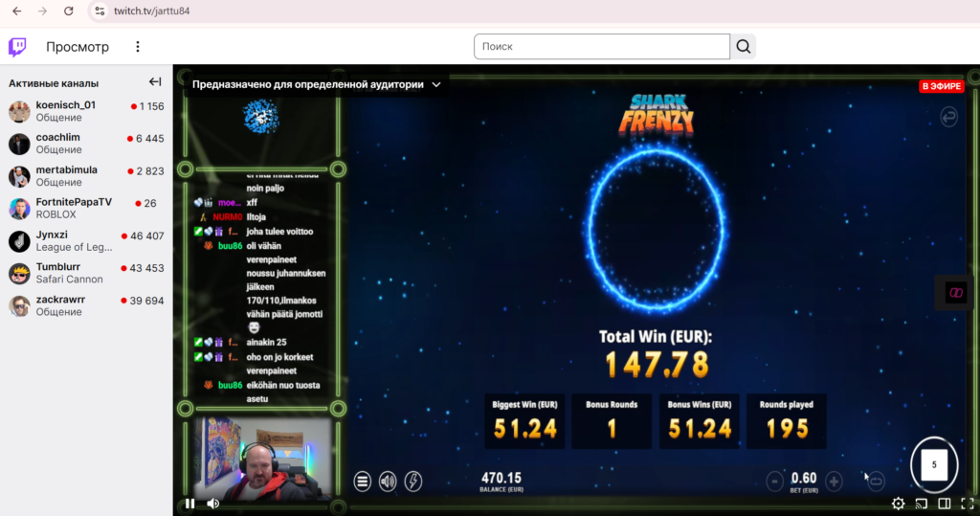Open Jynxzi channel
980x516 pixels.
point(86,241)
